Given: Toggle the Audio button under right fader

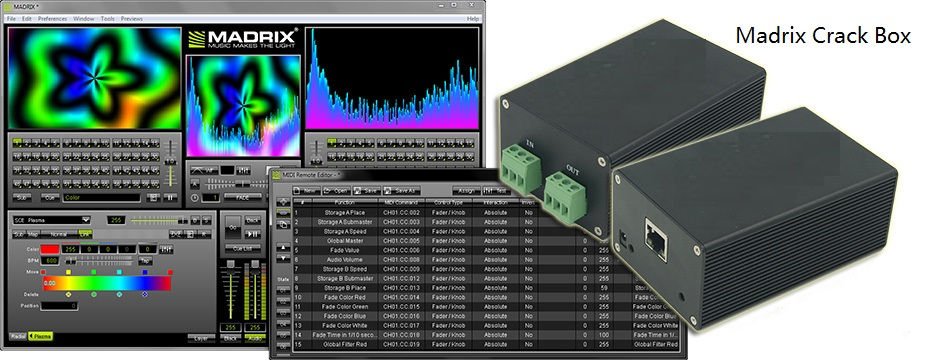Looking at the screenshot, I should pyautogui.click(x=255, y=338).
